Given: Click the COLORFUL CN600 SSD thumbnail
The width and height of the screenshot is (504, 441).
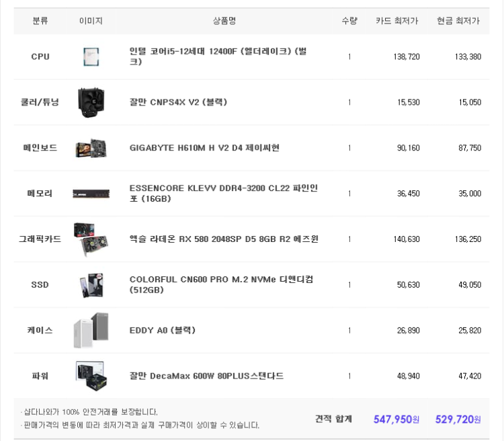Looking at the screenshot, I should pyautogui.click(x=91, y=285).
